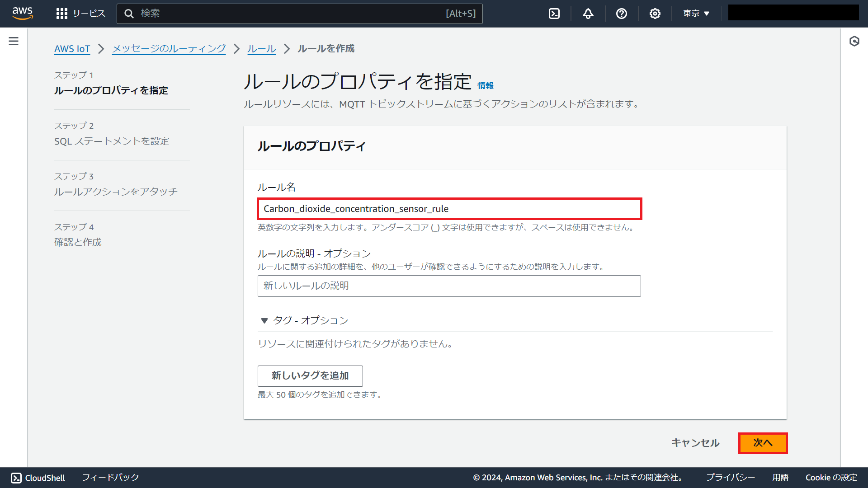Click the AWS IoT breadcrumb link
The height and width of the screenshot is (488, 868).
[72, 48]
